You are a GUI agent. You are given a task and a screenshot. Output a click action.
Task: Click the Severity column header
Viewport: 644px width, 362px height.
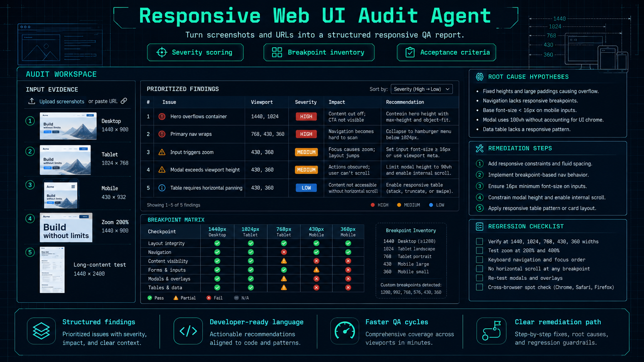(x=306, y=102)
